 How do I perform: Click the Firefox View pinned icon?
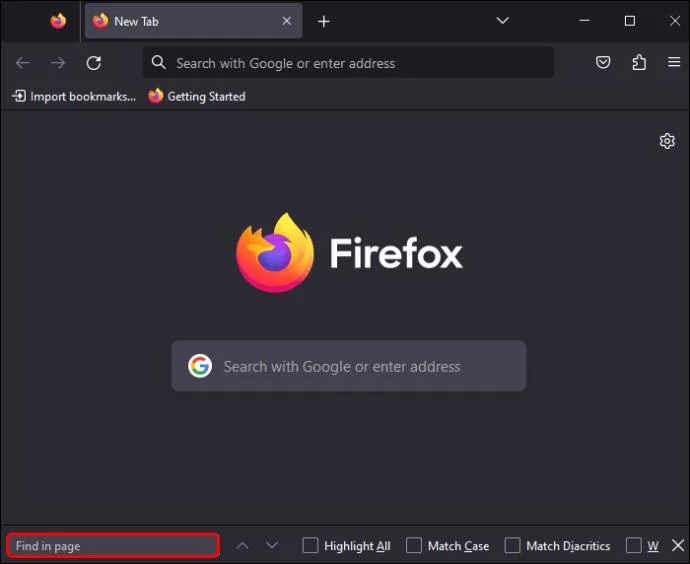tap(58, 21)
